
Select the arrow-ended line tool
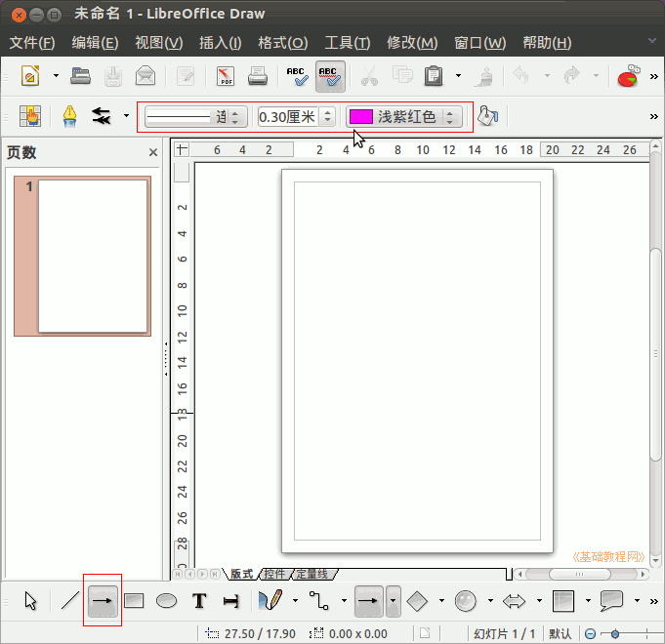click(102, 601)
